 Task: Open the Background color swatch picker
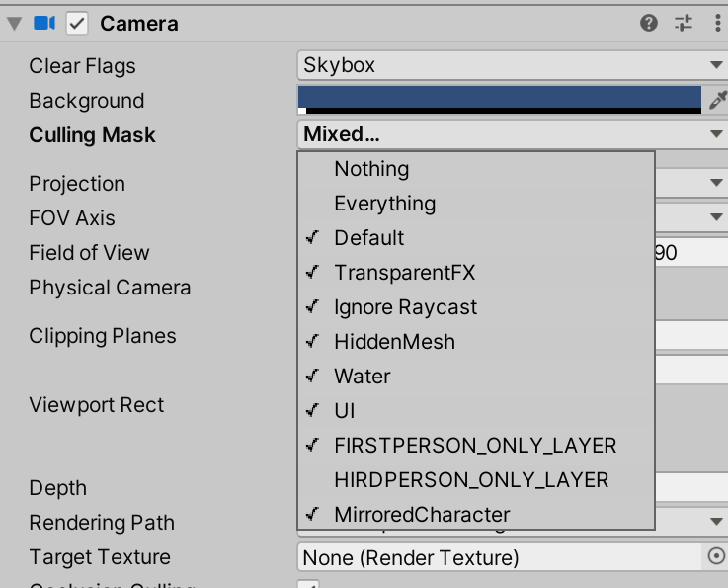pyautogui.click(x=499, y=99)
